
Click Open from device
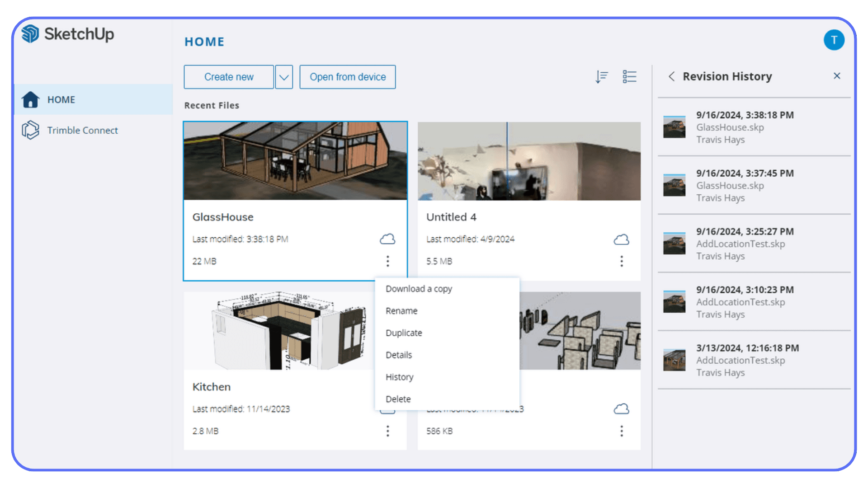pos(347,77)
